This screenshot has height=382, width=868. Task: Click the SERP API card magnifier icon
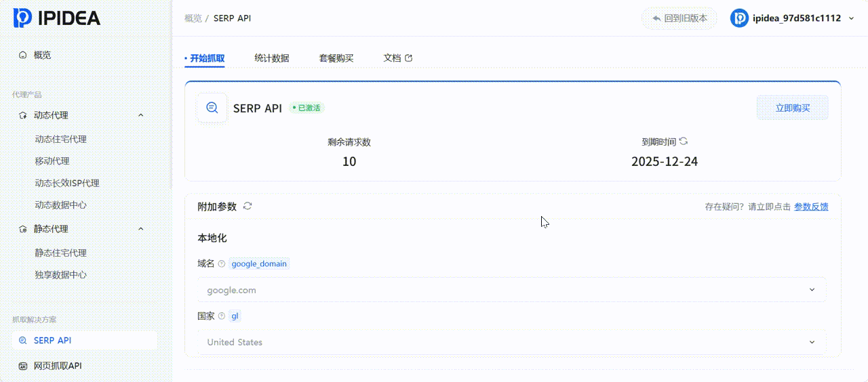[x=212, y=108]
